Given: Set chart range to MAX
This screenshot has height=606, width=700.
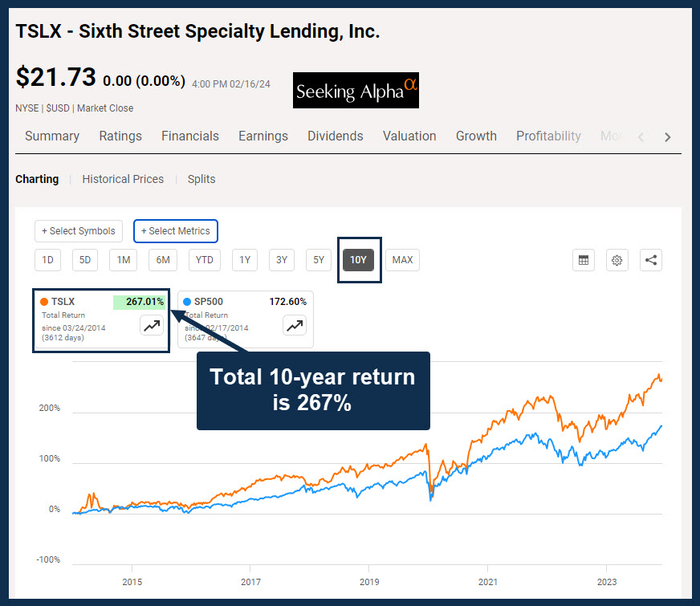Looking at the screenshot, I should (402, 260).
